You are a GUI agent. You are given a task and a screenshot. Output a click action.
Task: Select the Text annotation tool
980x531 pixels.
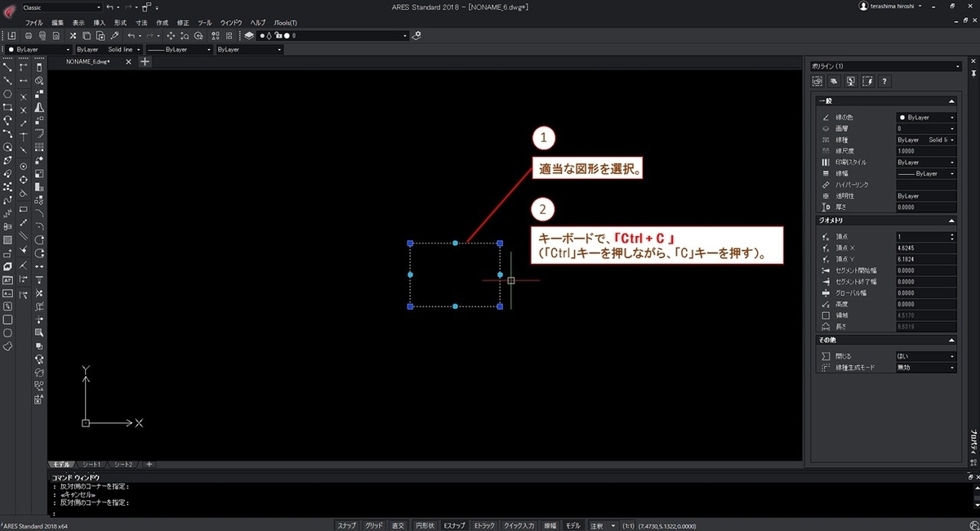pos(7,279)
